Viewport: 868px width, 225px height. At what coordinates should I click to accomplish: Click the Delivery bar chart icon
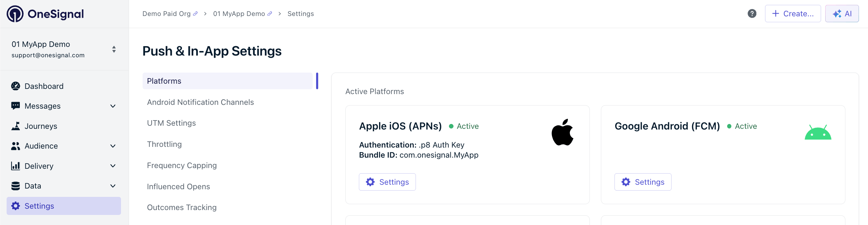(16, 166)
